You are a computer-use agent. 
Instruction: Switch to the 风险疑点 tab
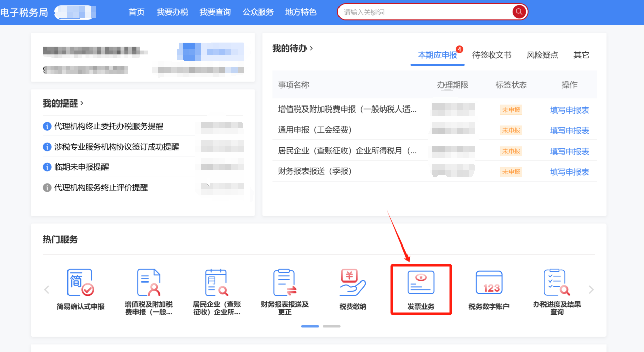click(542, 55)
